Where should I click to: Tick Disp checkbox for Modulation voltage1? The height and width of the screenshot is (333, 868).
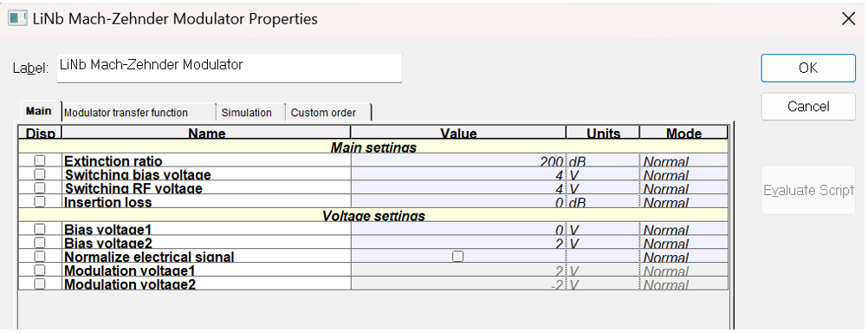click(x=40, y=270)
